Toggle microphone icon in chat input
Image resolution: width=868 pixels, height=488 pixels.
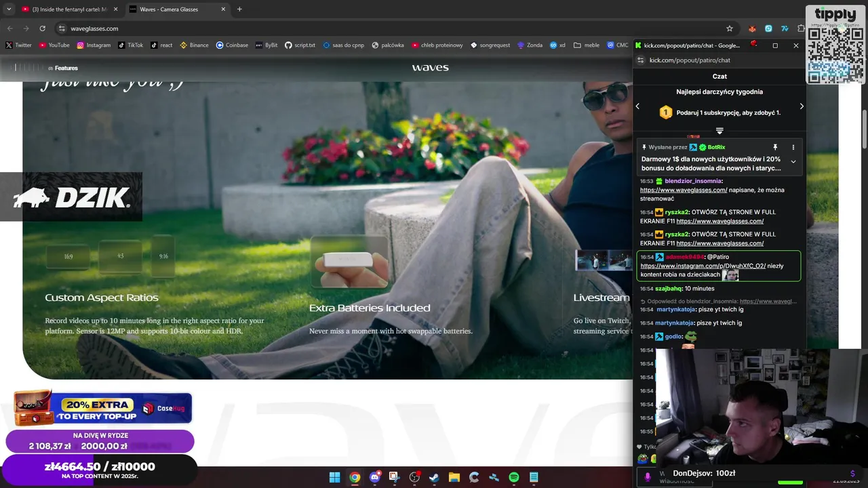[648, 477]
